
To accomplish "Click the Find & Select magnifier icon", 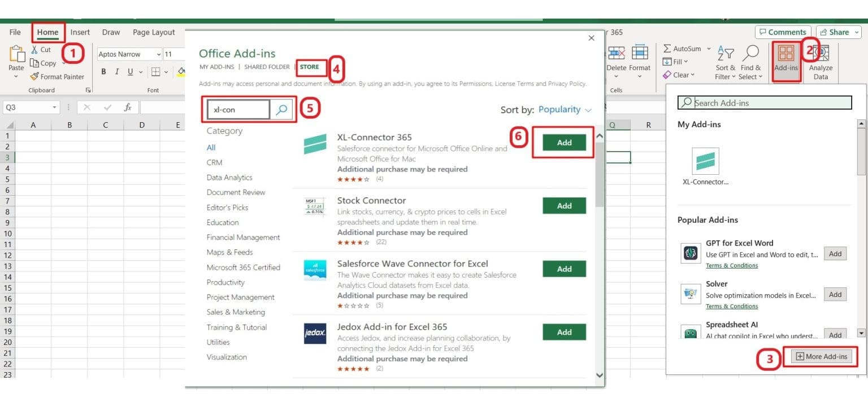I will pyautogui.click(x=750, y=54).
